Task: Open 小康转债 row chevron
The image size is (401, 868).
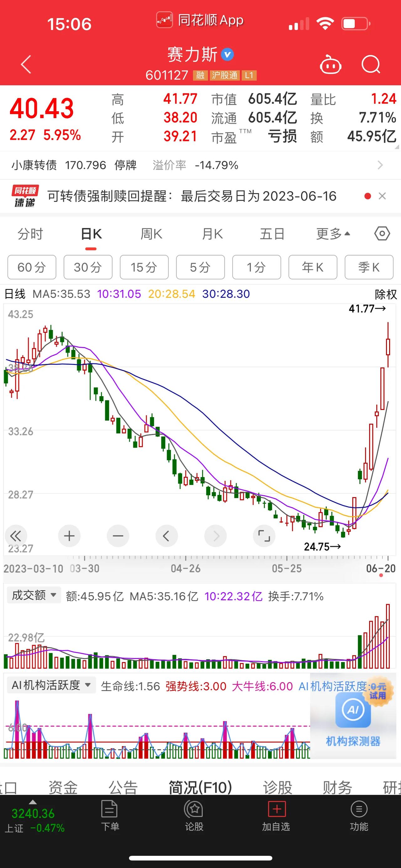Action: pyautogui.click(x=380, y=165)
